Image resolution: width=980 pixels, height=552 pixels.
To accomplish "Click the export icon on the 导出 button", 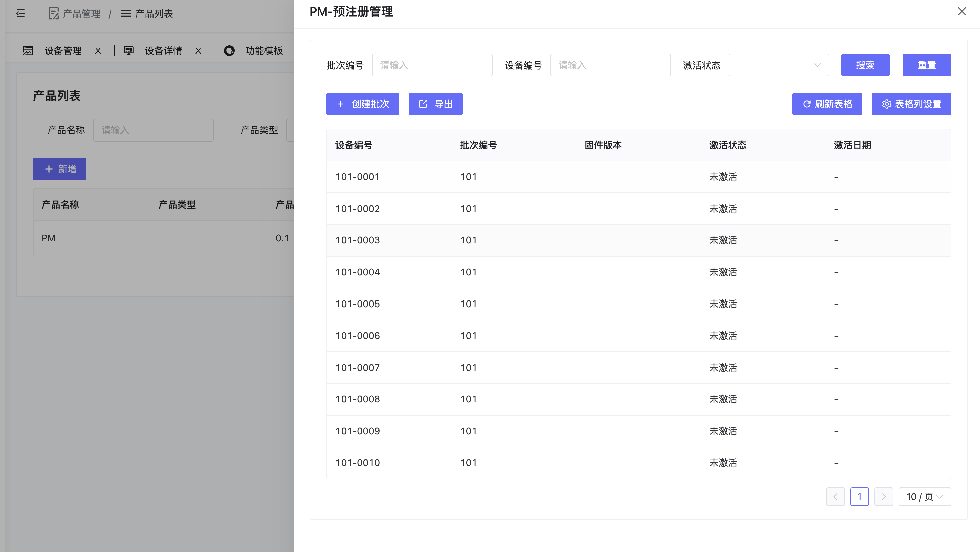I will (x=423, y=104).
